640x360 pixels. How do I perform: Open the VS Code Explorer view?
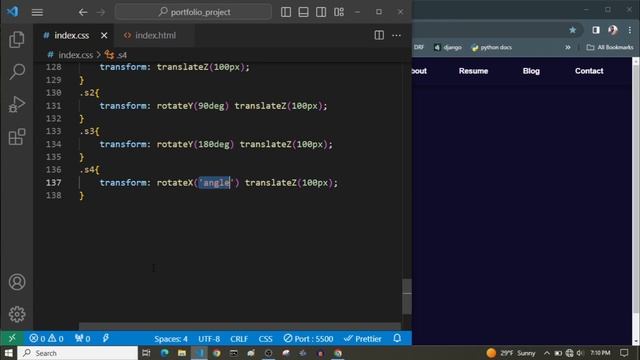pos(17,40)
